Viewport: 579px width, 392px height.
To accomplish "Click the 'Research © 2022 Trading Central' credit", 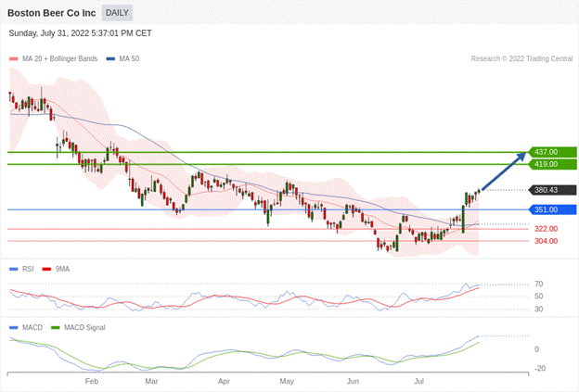I will point(521,58).
